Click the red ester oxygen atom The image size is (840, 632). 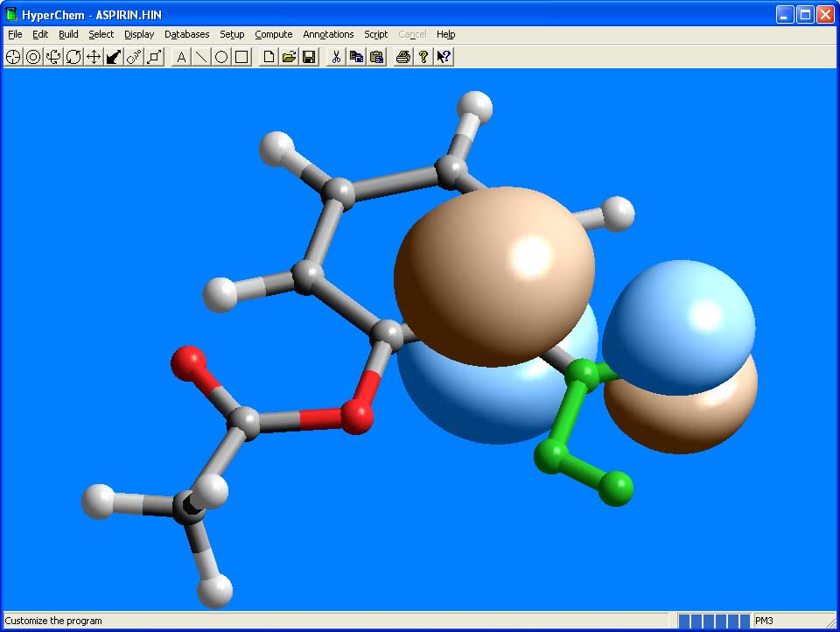coord(357,417)
